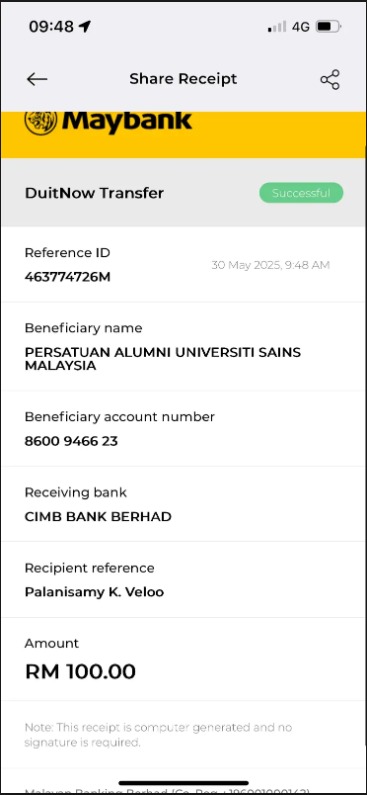Tap the location arrow in status bar
The image size is (367, 795).
pyautogui.click(x=85, y=27)
